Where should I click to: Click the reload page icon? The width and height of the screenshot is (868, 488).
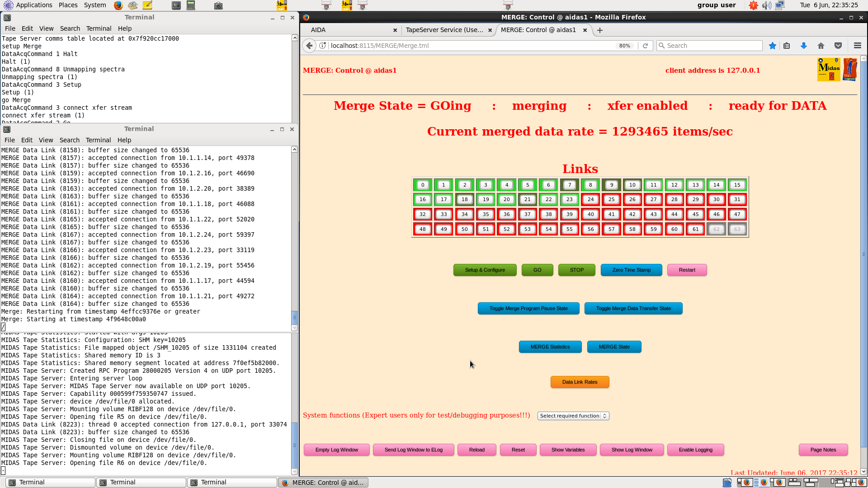[x=646, y=46]
